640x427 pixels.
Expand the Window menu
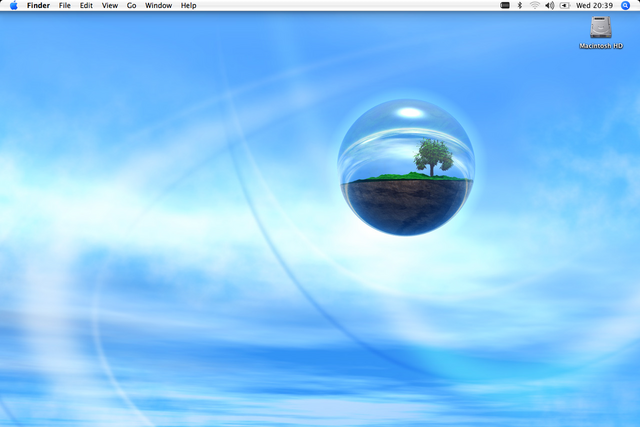pos(158,6)
